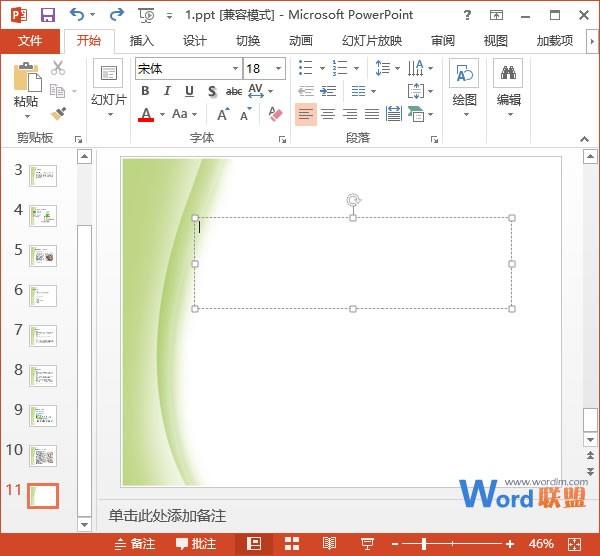600x556 pixels.
Task: Toggle italic formatting
Action: click(x=167, y=91)
